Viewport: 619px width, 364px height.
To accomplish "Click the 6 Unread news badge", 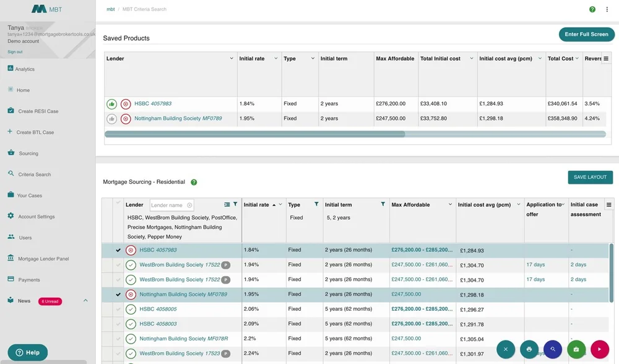I will (x=50, y=301).
